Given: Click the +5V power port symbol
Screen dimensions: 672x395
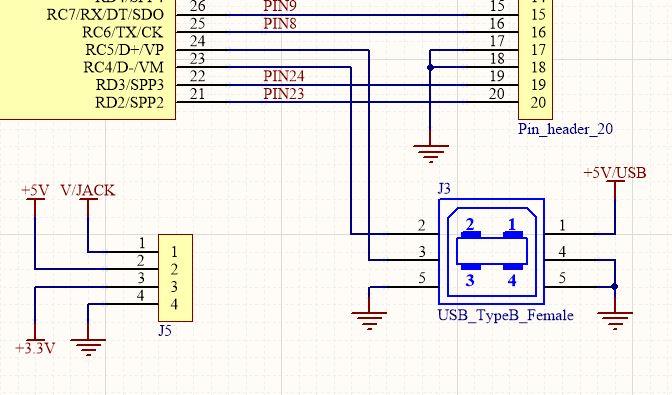Looking at the screenshot, I should click(x=35, y=191).
